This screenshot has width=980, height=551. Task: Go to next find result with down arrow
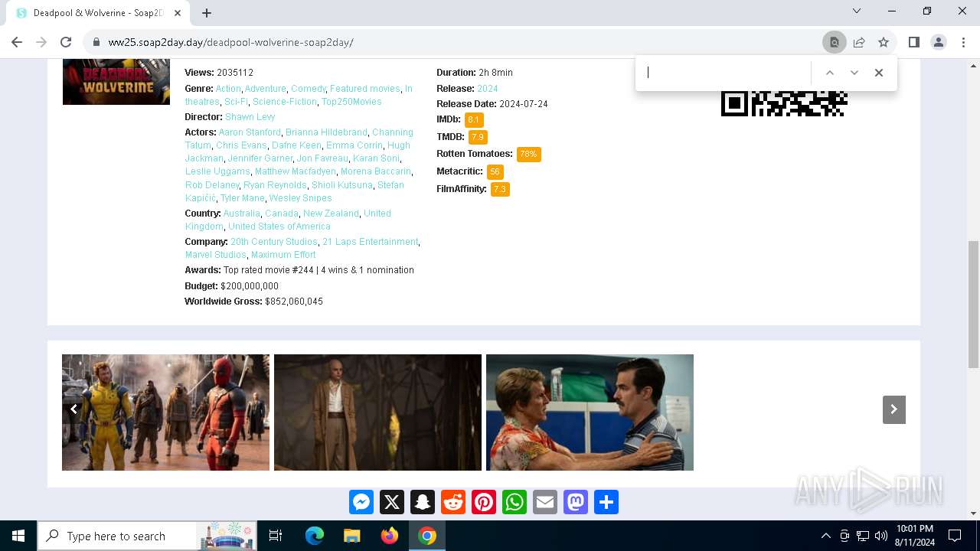pyautogui.click(x=854, y=73)
